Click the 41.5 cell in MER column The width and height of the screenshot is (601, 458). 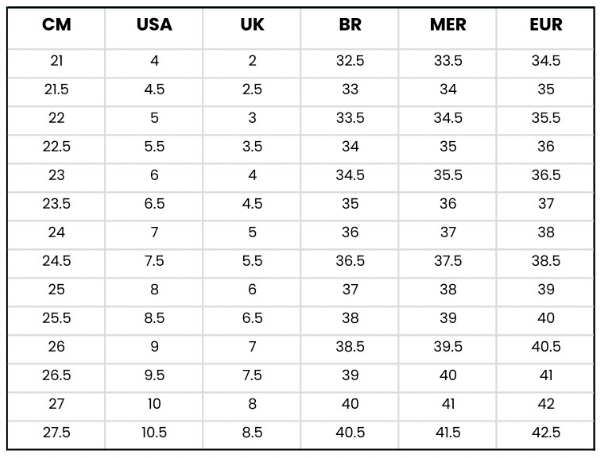tap(448, 433)
